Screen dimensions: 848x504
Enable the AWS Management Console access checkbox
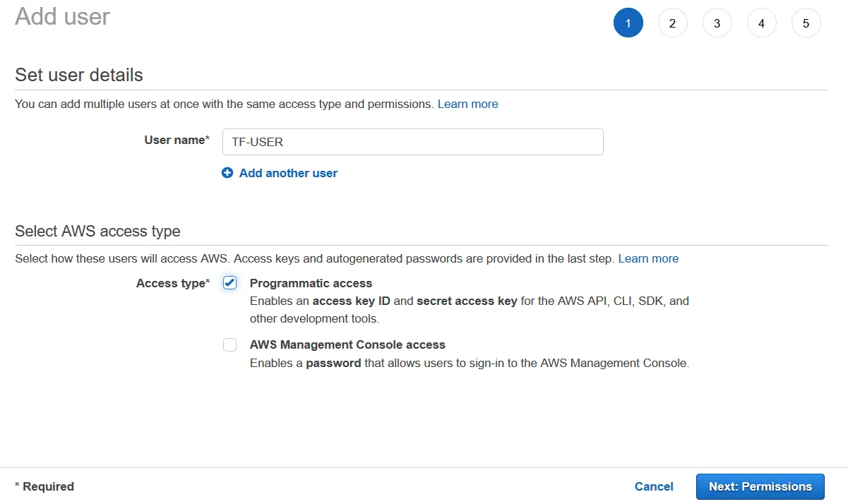pyautogui.click(x=229, y=345)
